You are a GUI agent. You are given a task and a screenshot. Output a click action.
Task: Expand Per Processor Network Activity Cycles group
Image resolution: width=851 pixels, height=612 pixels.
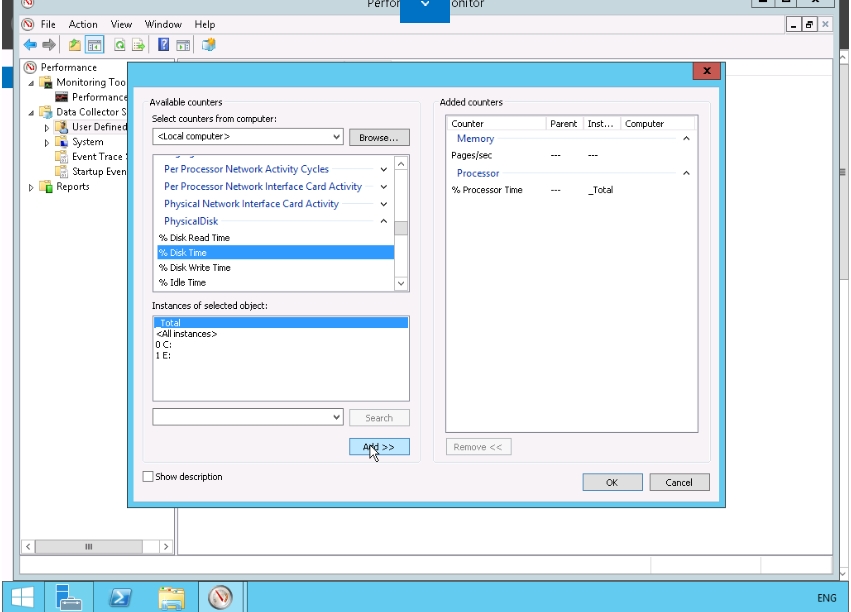[384, 170]
